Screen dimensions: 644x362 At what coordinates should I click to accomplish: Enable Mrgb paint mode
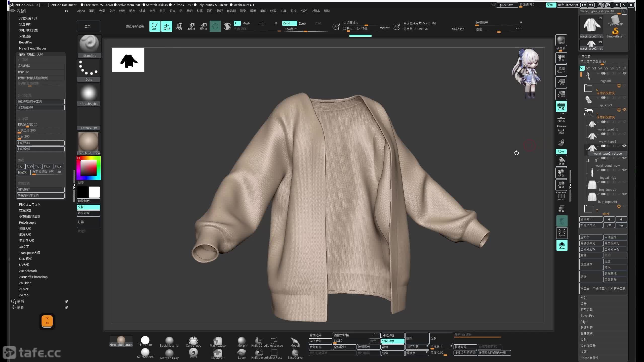(246, 23)
